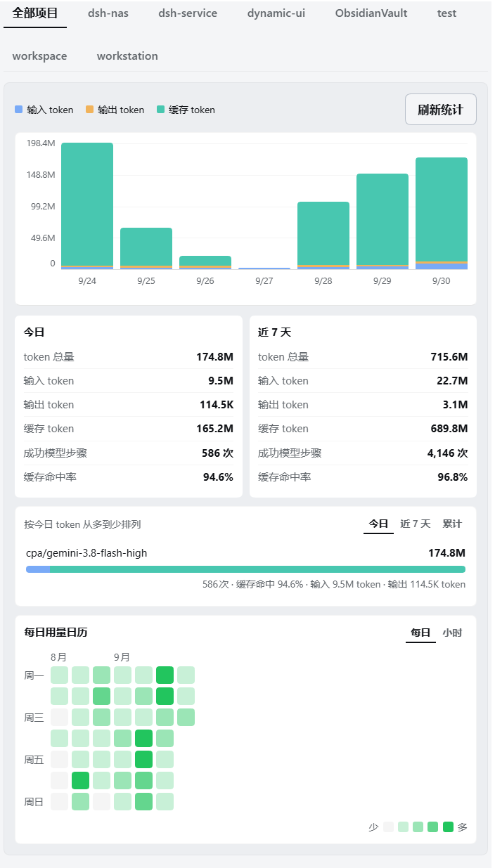This screenshot has height=868, width=495.
Task: Click the 9/28 chart bar
Action: 323,235
